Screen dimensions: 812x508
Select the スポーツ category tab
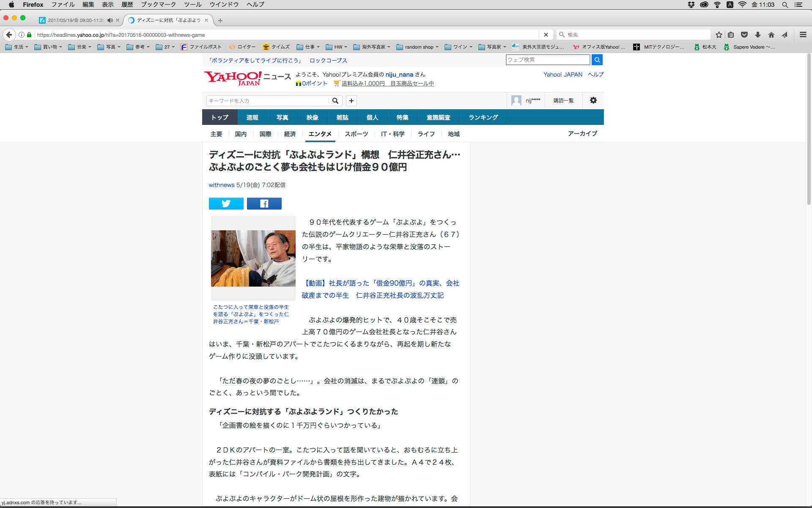(x=356, y=134)
